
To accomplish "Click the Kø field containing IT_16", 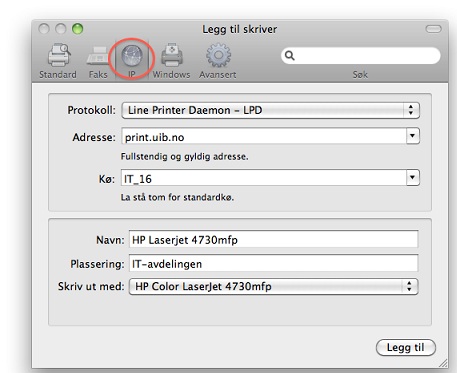I will pyautogui.click(x=264, y=178).
